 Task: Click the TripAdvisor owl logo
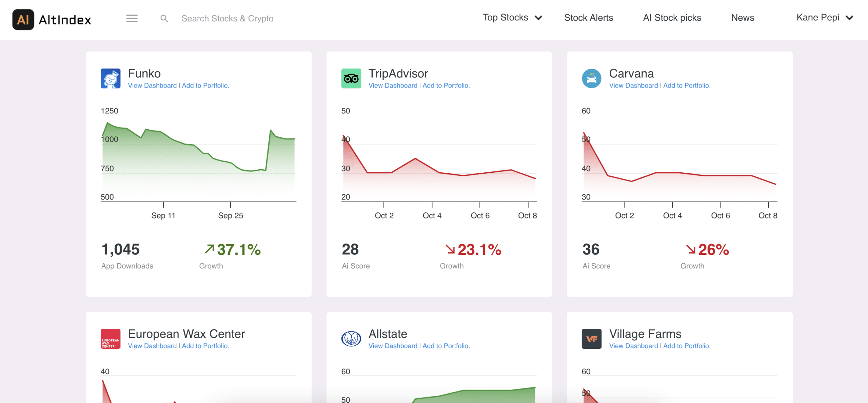point(351,78)
